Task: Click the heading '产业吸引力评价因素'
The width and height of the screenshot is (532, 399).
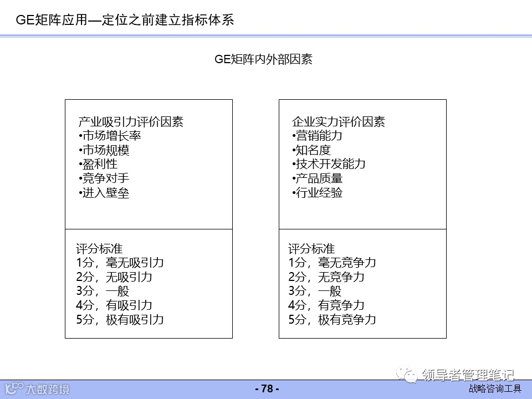Action: click(x=131, y=121)
